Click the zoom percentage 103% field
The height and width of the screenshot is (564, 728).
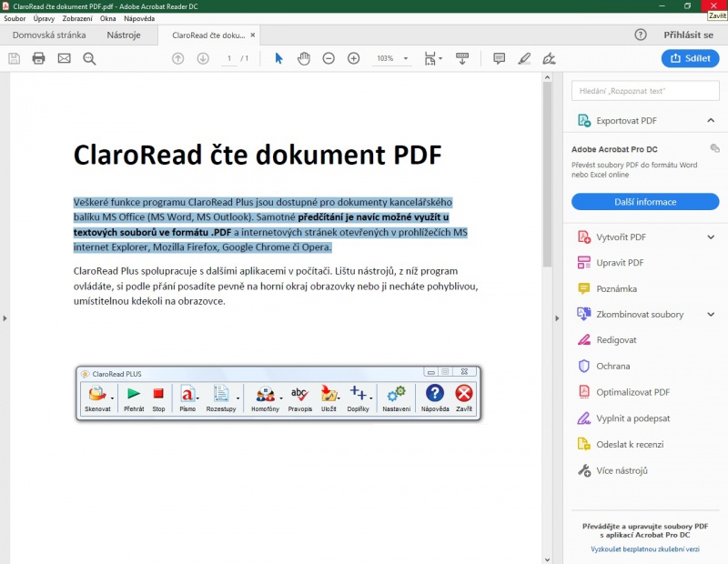pos(385,58)
